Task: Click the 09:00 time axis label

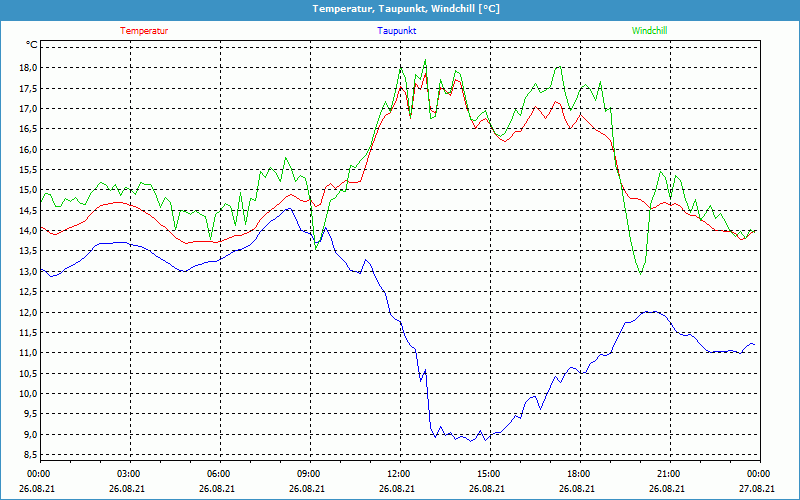Action: coord(309,474)
